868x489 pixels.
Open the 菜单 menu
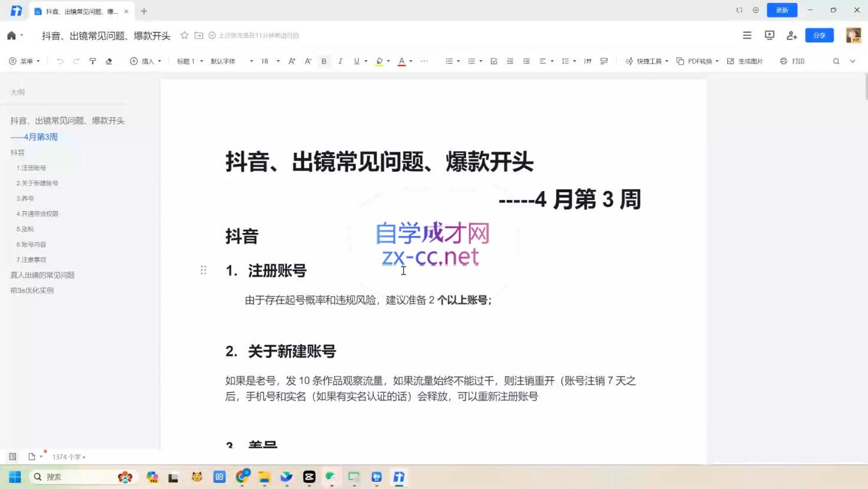[24, 61]
